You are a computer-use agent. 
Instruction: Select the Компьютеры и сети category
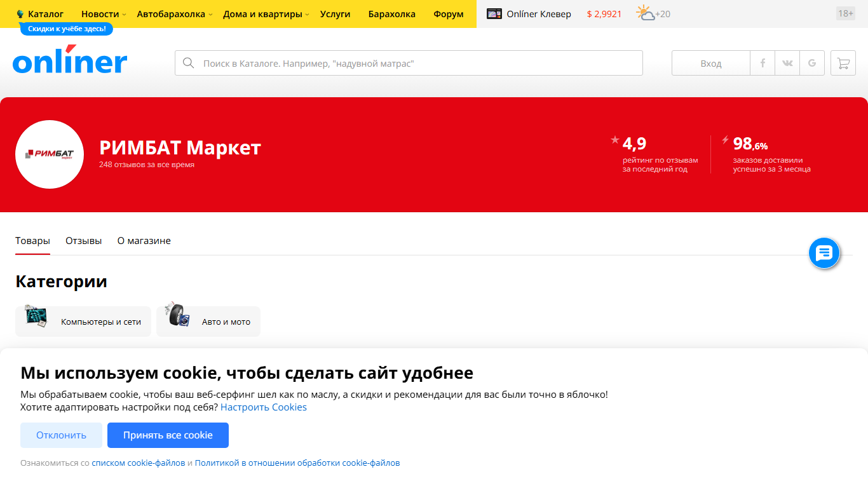[83, 322]
